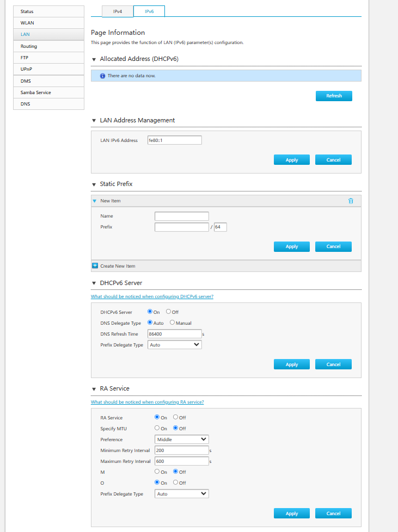
Task: Collapse the LAN Address Management section
Action: pos(94,120)
